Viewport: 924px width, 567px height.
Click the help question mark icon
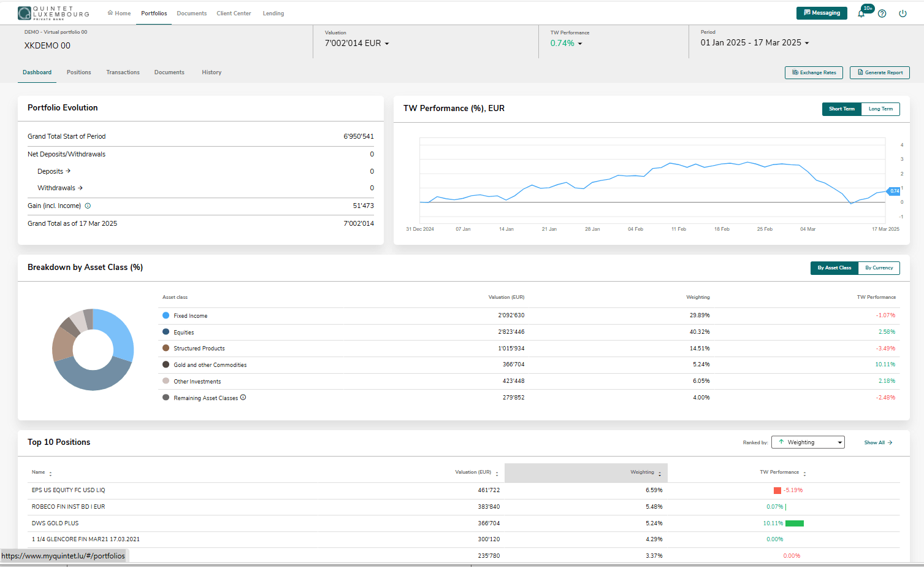point(882,13)
